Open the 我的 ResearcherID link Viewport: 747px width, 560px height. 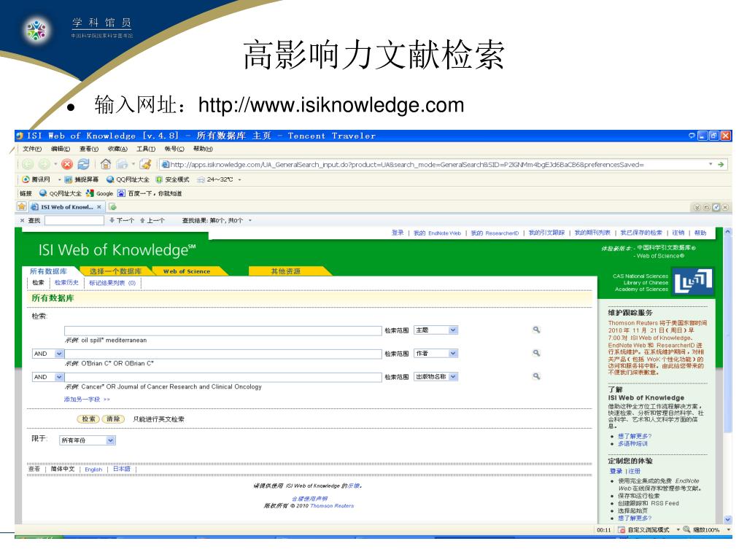[x=495, y=233]
